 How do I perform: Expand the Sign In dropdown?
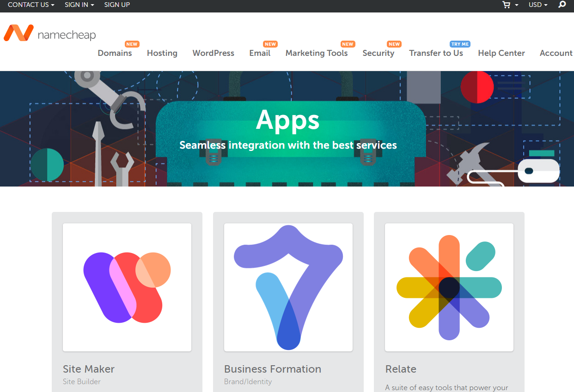click(79, 5)
